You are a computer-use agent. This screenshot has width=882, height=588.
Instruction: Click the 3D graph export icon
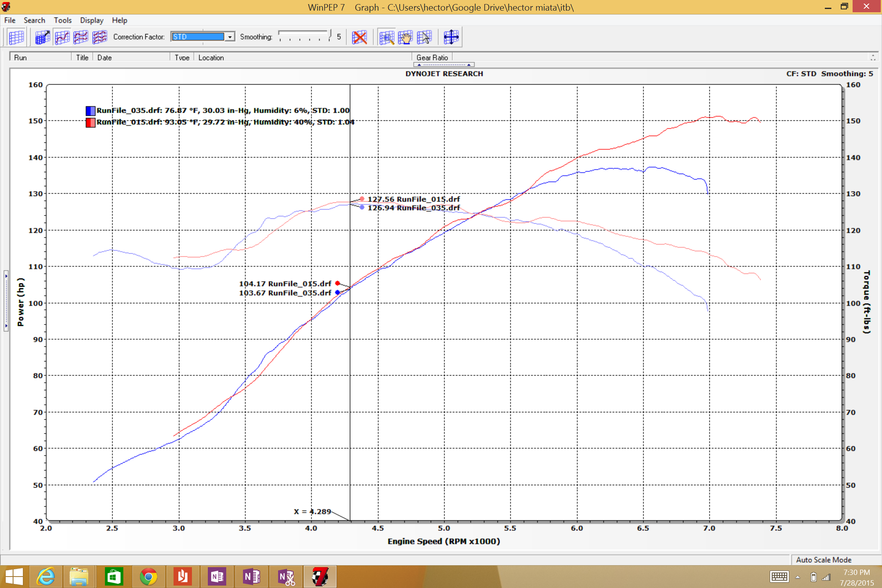click(x=42, y=37)
